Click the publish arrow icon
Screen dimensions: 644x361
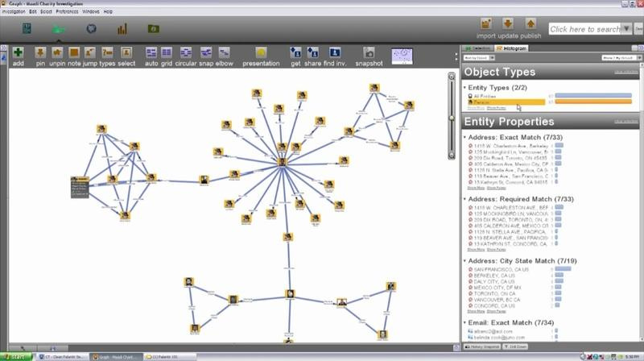[x=530, y=23]
